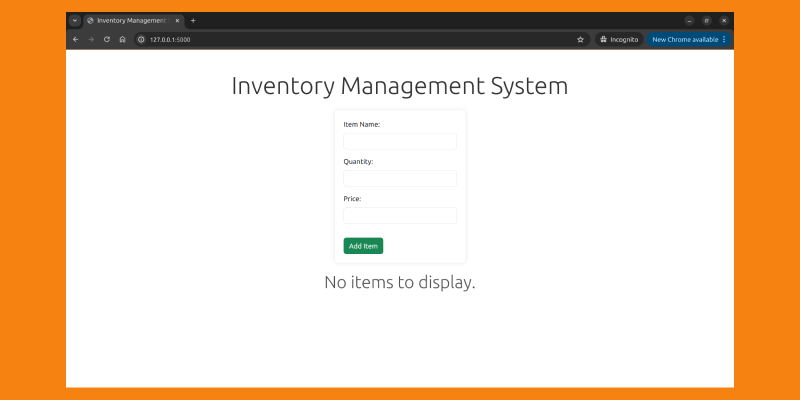Click the green Add Item button
This screenshot has width=800, height=400.
363,246
